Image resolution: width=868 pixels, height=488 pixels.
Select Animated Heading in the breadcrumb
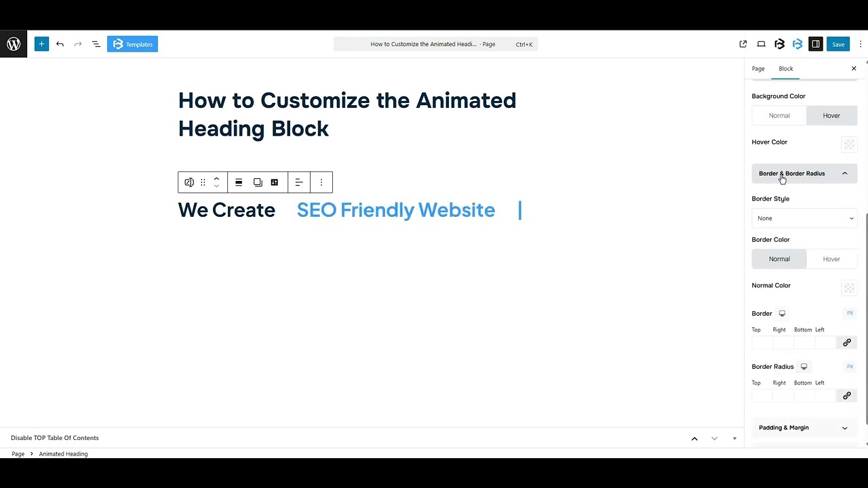pos(63,453)
